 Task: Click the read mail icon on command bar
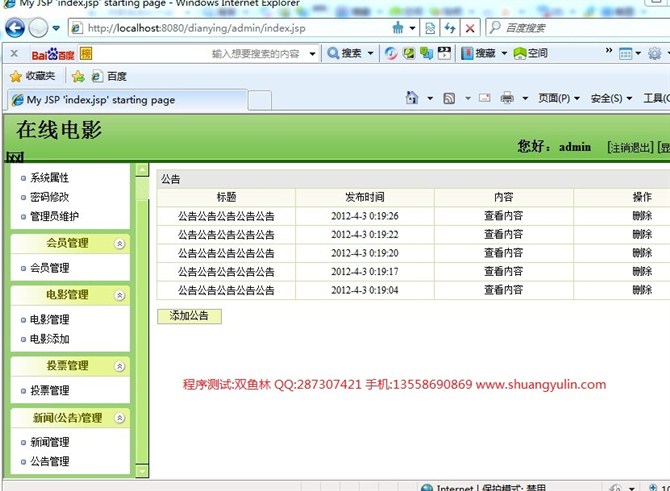tap(485, 98)
